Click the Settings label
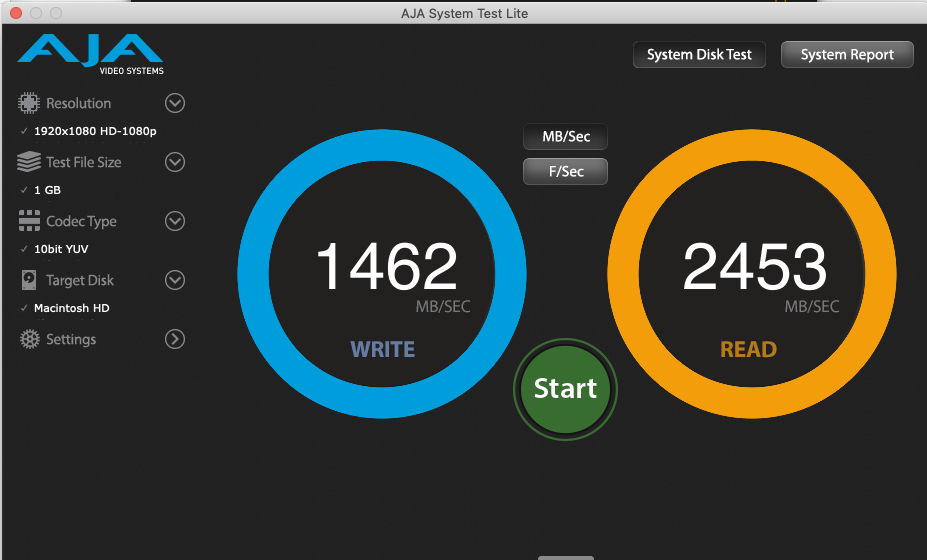 point(71,339)
